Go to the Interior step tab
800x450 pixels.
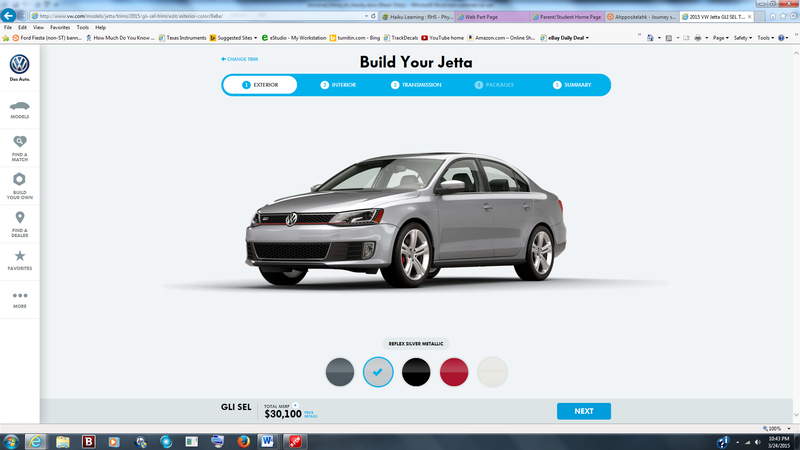338,85
